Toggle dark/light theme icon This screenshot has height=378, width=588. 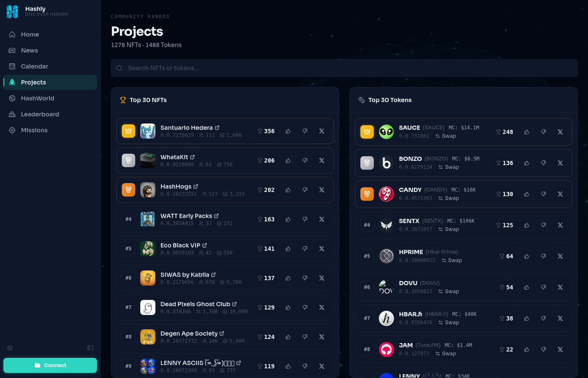coord(10,348)
